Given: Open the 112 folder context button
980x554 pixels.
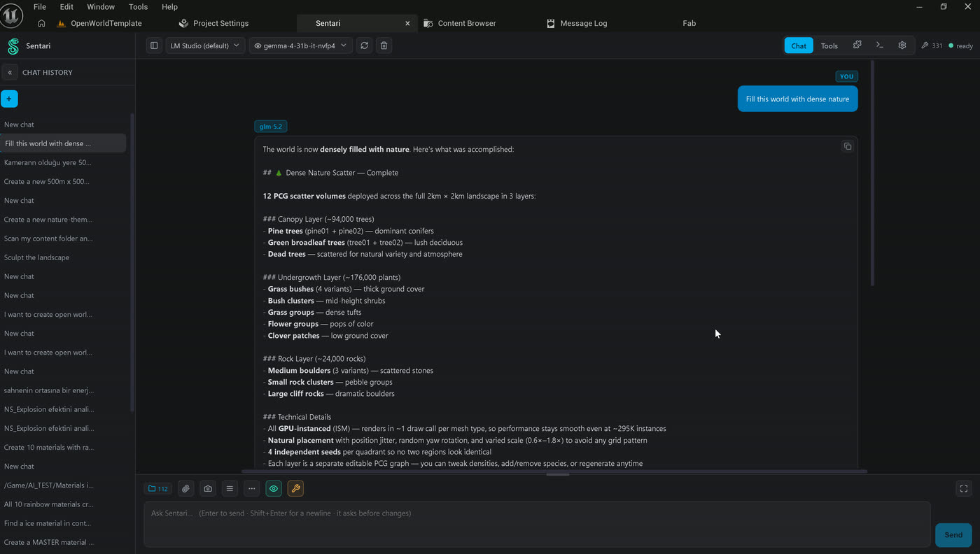Looking at the screenshot, I should [x=158, y=489].
